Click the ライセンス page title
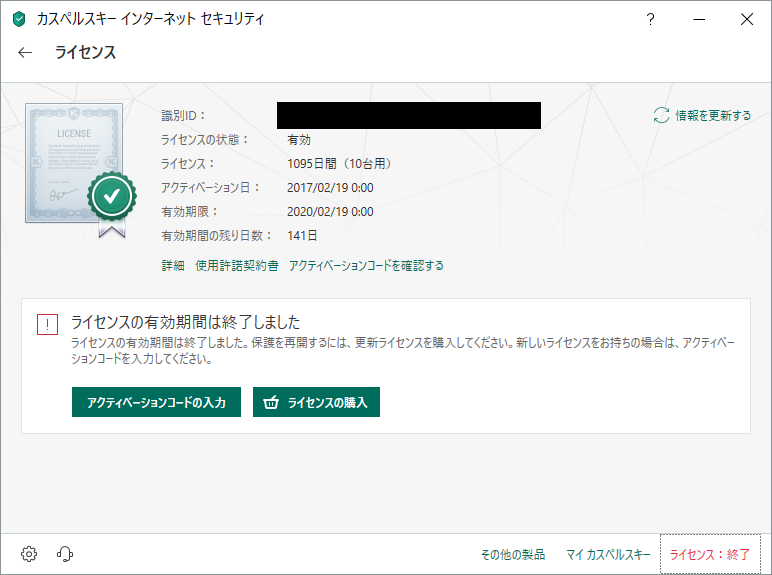Screen dimensions: 772x575 [x=85, y=52]
